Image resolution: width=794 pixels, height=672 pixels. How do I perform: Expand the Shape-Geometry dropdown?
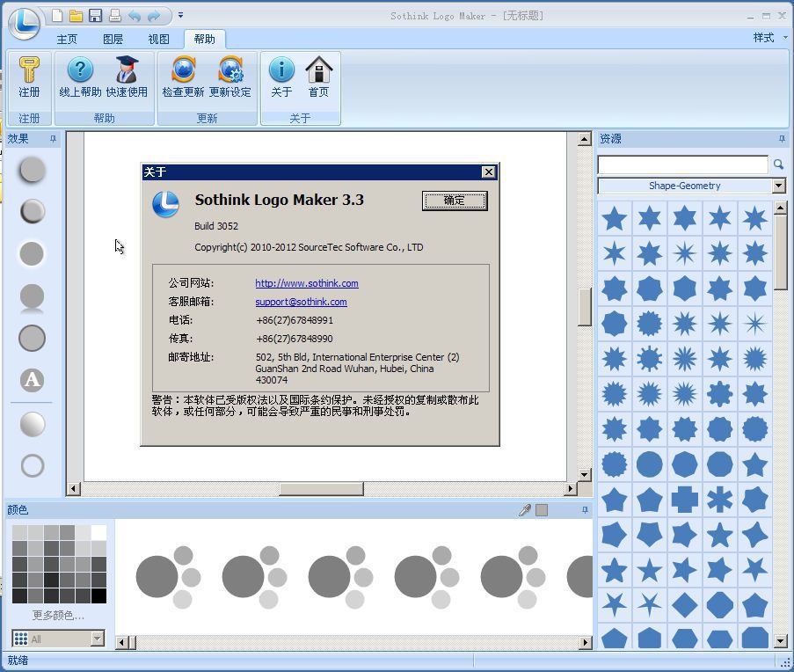coord(778,186)
